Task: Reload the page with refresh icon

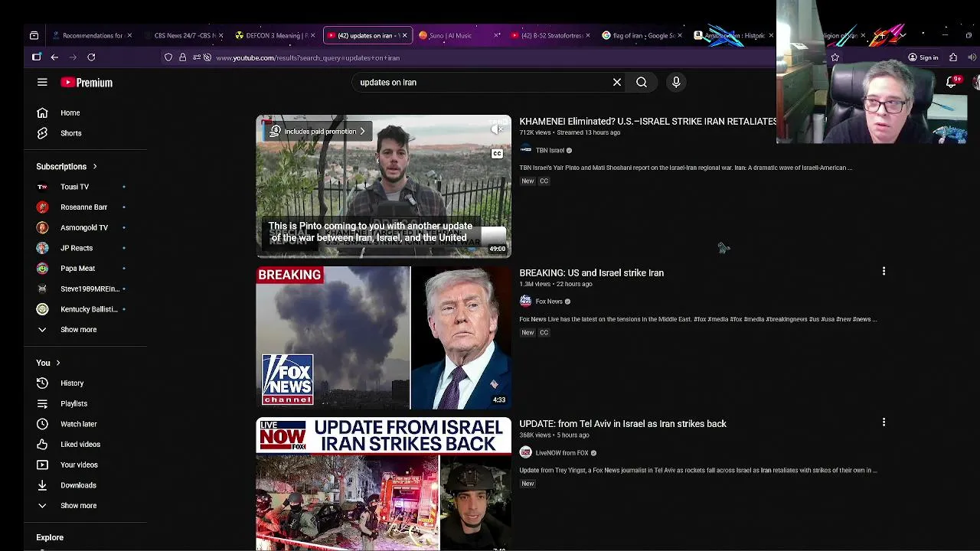Action: (x=91, y=57)
